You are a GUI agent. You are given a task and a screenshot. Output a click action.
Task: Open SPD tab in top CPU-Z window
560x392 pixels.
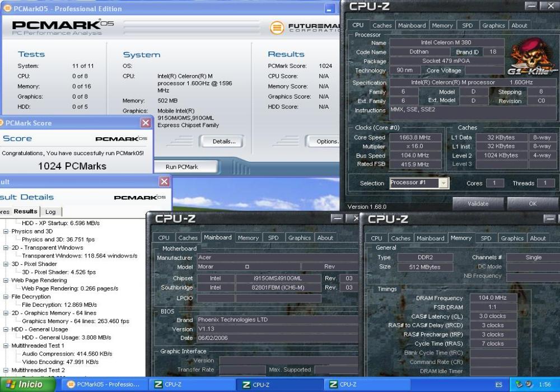[467, 25]
